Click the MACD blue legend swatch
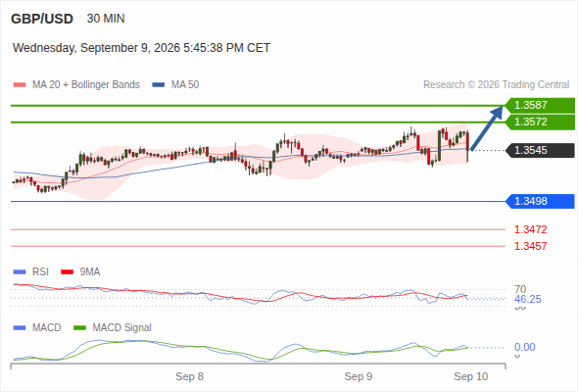Screen dimensions: 578x392 [20, 328]
